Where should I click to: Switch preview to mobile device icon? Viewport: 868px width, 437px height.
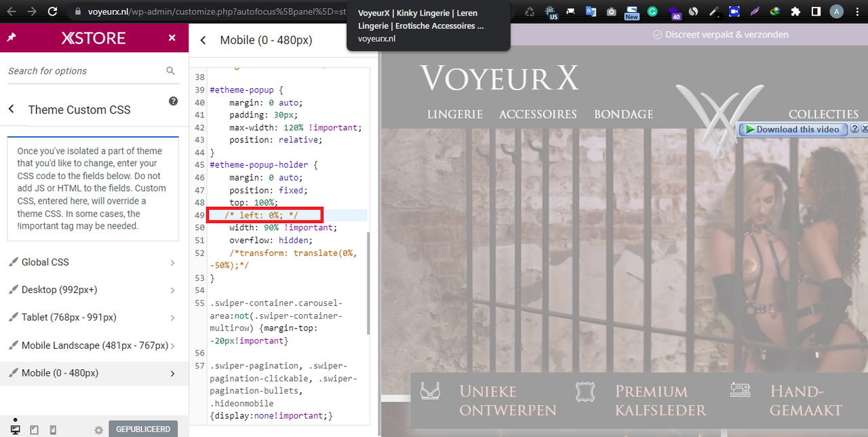pos(54,430)
